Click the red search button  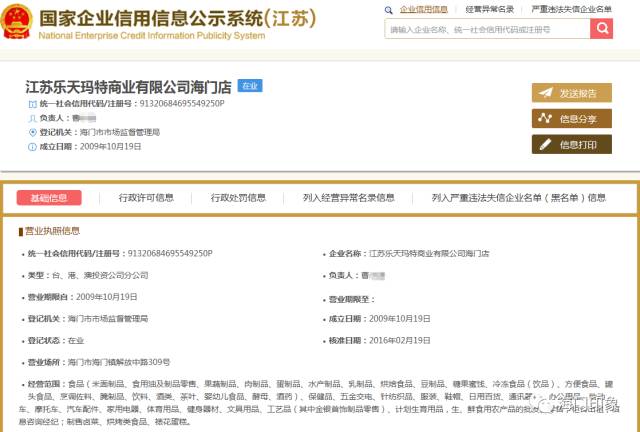click(601, 29)
